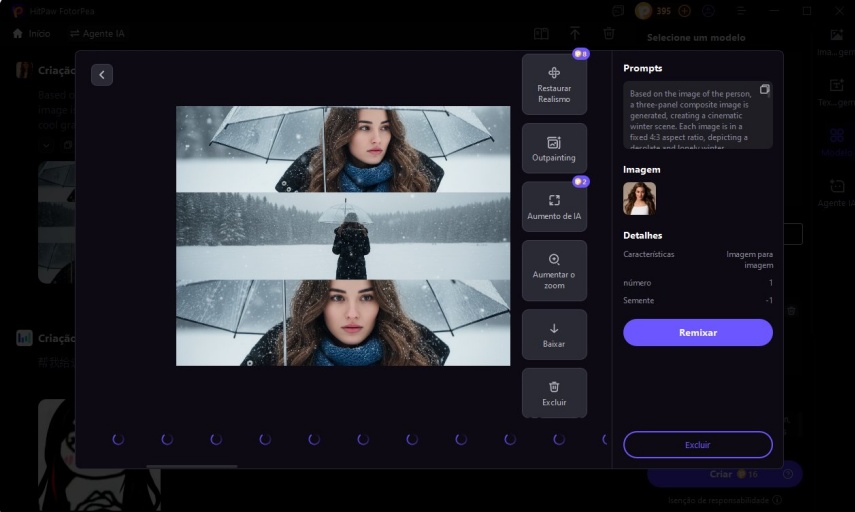Open the reference image thumbnail under Imagem

639,198
